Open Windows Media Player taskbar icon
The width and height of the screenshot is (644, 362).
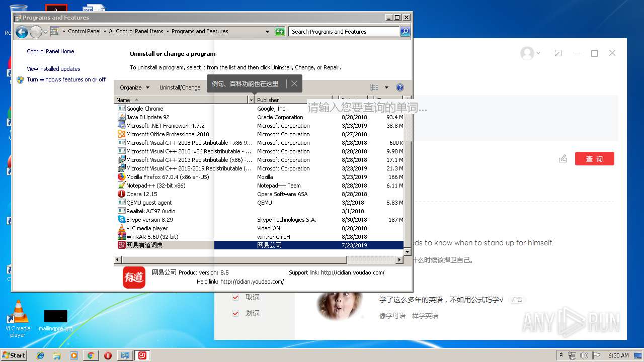(74, 355)
